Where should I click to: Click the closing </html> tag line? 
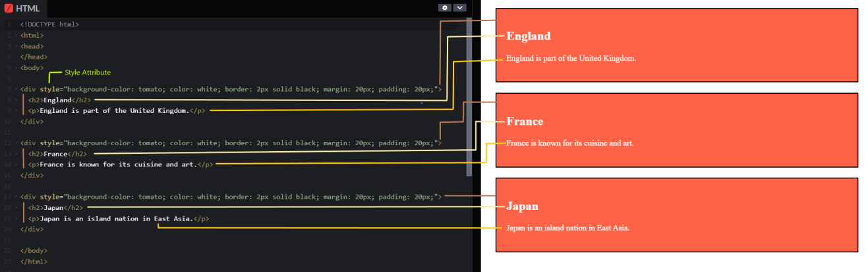click(x=34, y=261)
